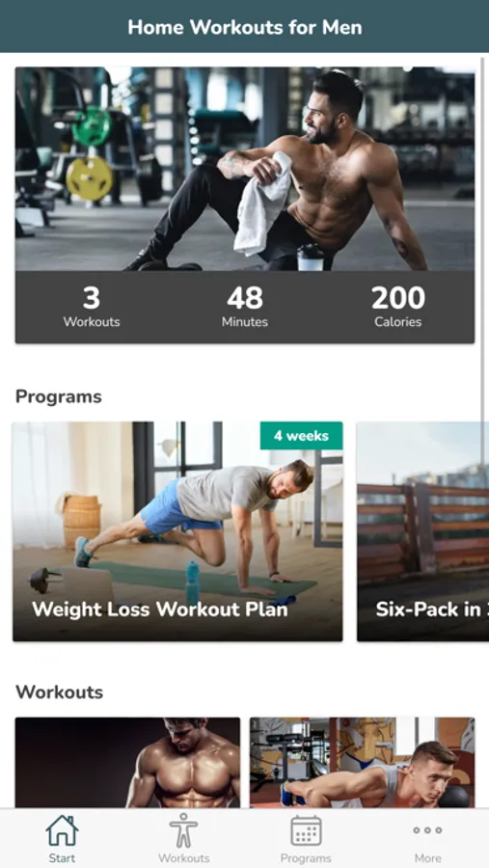Click the gym hero banner image

(245, 169)
